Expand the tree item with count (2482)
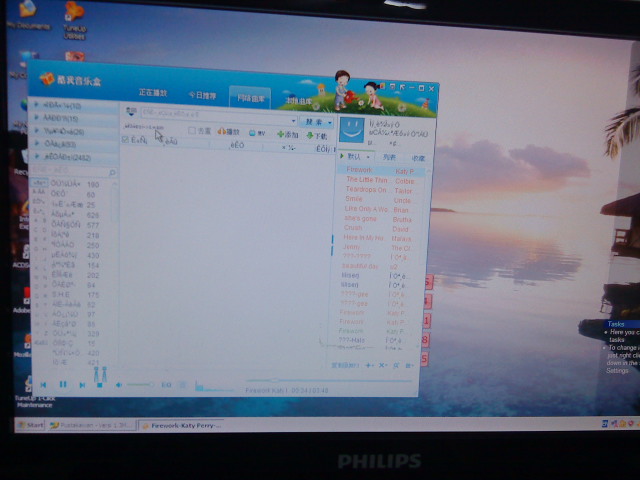 [73, 157]
